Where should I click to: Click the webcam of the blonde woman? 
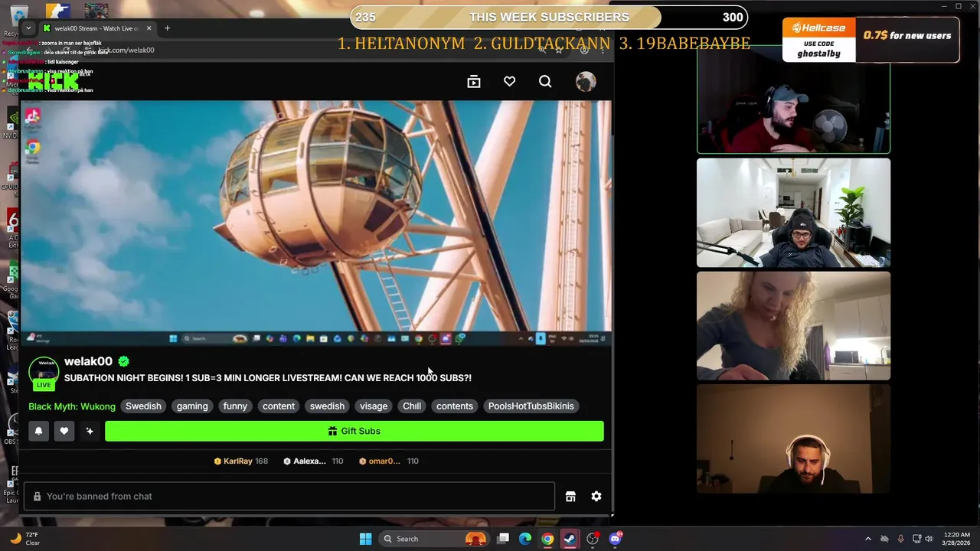click(x=793, y=326)
